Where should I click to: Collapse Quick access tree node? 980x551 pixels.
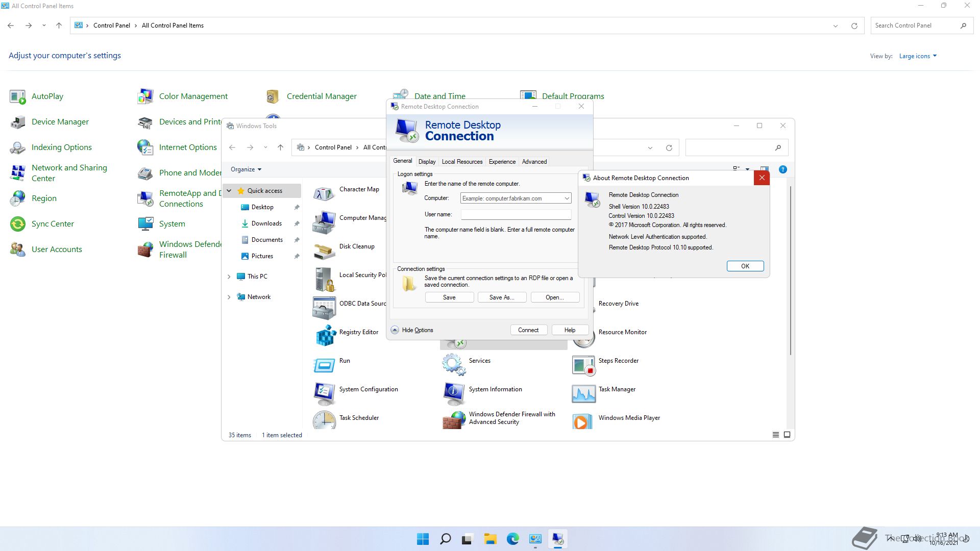pyautogui.click(x=229, y=191)
